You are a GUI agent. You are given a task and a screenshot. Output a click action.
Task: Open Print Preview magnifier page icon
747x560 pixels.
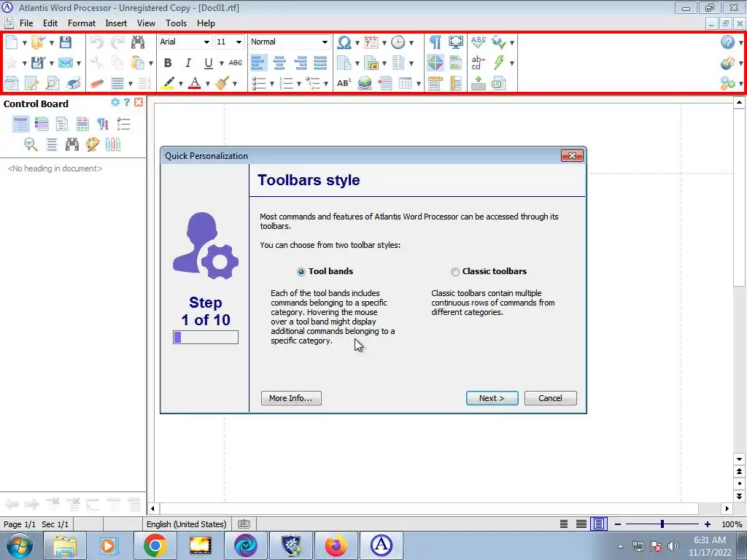tap(53, 83)
